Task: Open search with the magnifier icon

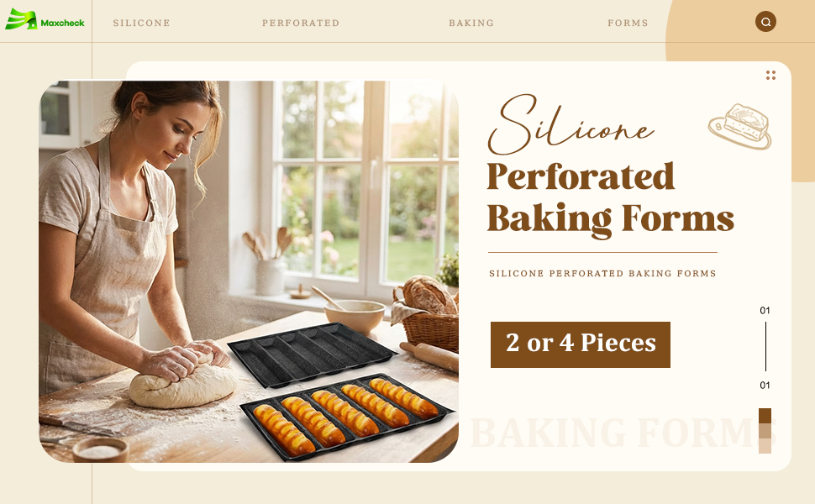Action: tap(765, 22)
